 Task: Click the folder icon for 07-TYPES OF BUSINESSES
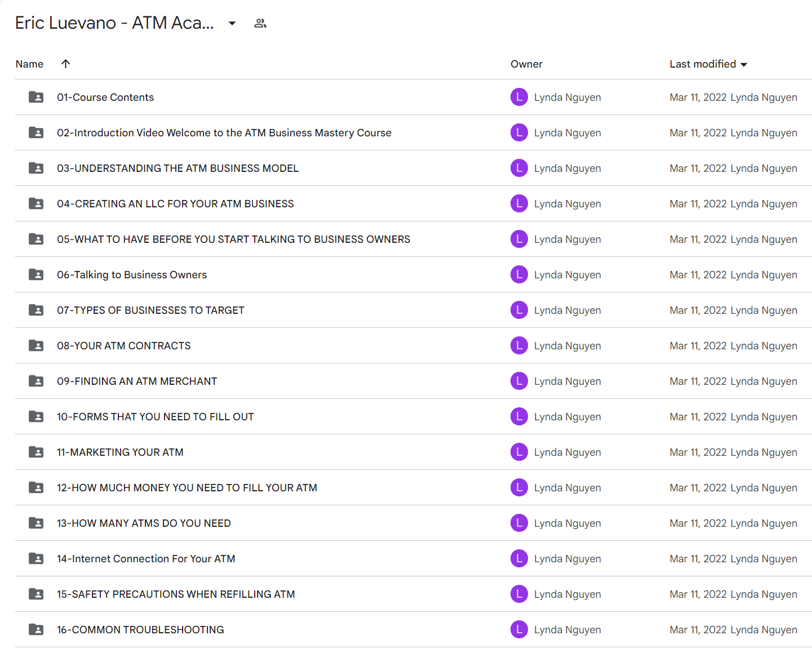(x=36, y=310)
